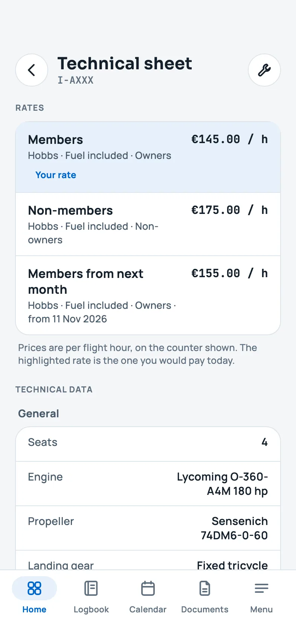The image size is (296, 644).
Task: Tap the Engine Lycoming row
Action: pyautogui.click(x=148, y=484)
